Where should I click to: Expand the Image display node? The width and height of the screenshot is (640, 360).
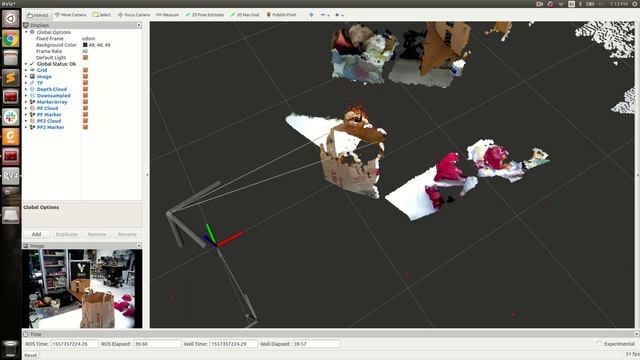26,76
